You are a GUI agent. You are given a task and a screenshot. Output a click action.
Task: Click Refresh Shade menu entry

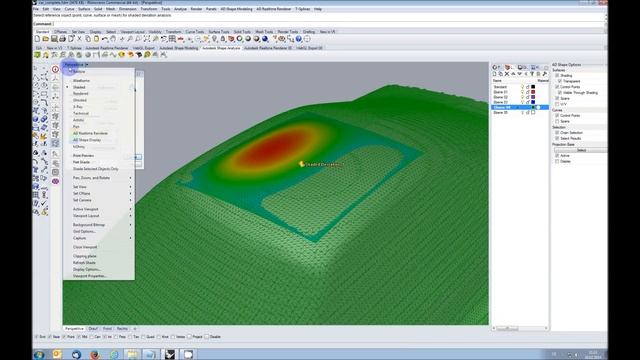click(84, 262)
